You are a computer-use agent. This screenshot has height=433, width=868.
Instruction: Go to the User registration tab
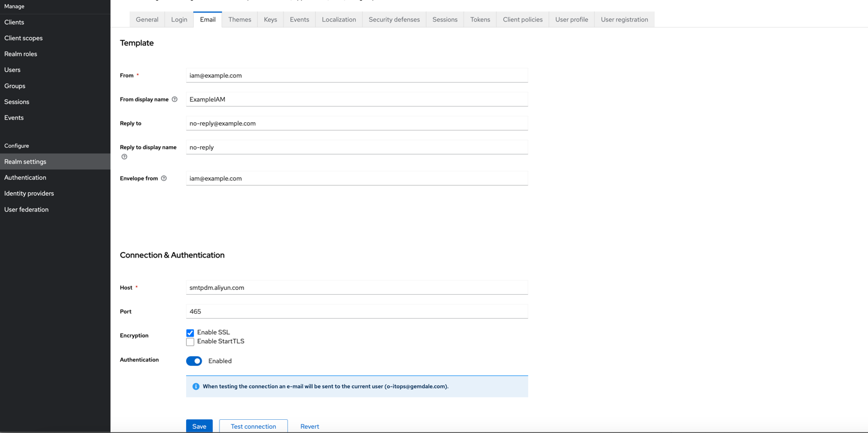point(624,20)
